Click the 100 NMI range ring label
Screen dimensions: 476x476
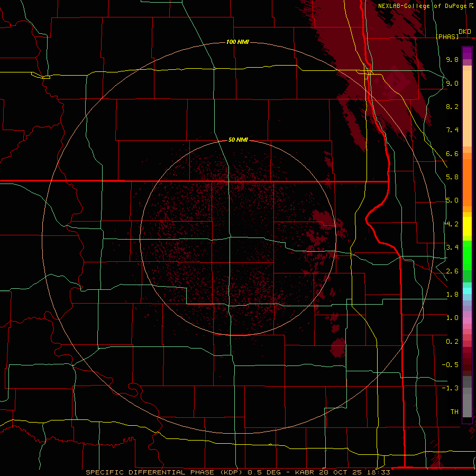pyautogui.click(x=237, y=42)
